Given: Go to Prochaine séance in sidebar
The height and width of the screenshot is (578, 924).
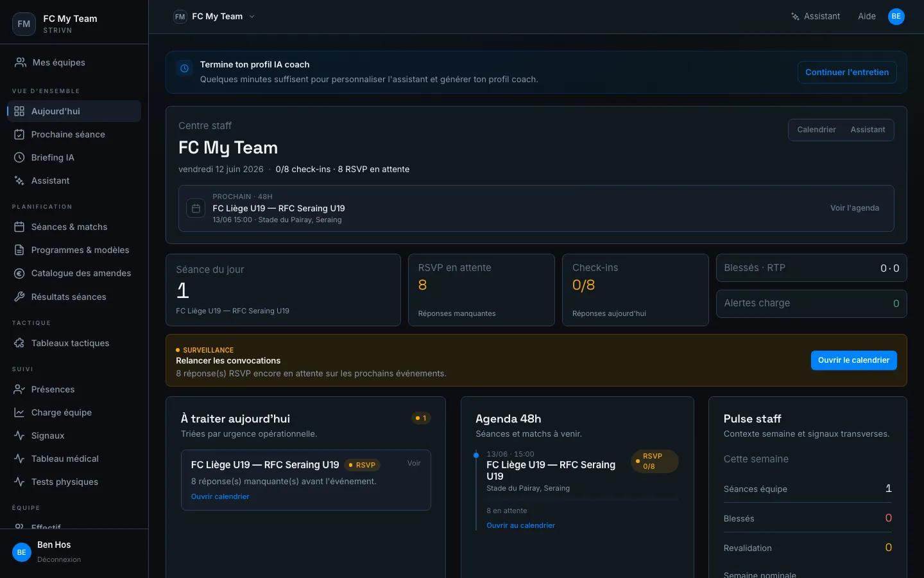Looking at the screenshot, I should pyautogui.click(x=74, y=134).
